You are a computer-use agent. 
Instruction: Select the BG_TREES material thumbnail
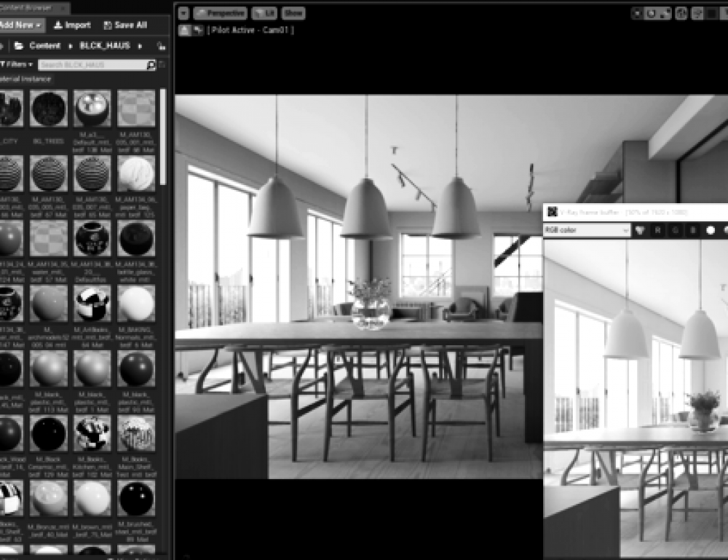point(50,109)
